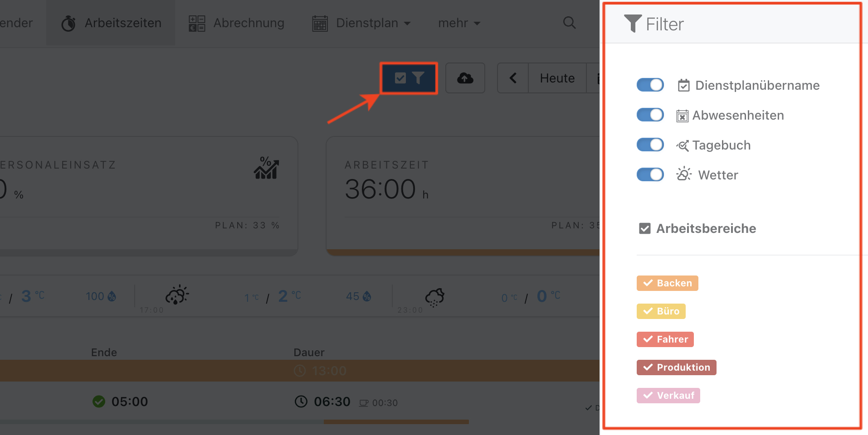Click the search magnifier icon

point(569,23)
